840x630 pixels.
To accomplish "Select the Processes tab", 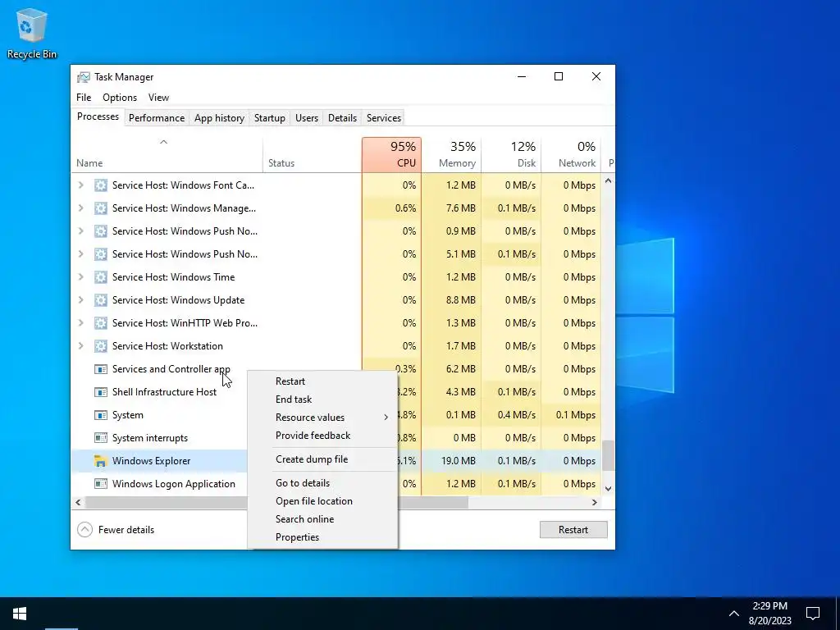I will pos(98,116).
